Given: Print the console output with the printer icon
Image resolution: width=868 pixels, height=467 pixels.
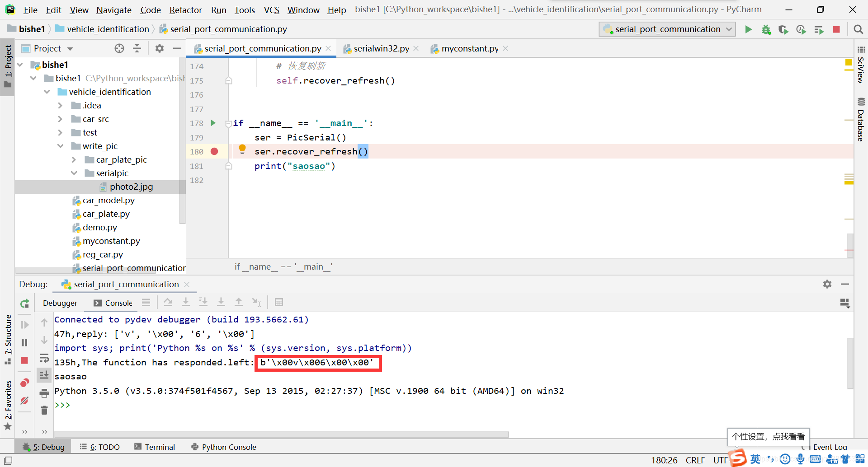Looking at the screenshot, I should (44, 393).
